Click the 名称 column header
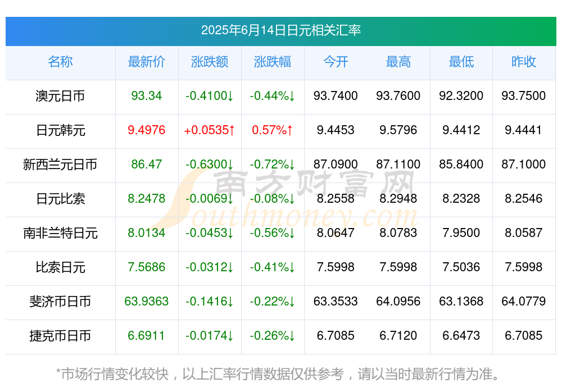 coord(60,62)
